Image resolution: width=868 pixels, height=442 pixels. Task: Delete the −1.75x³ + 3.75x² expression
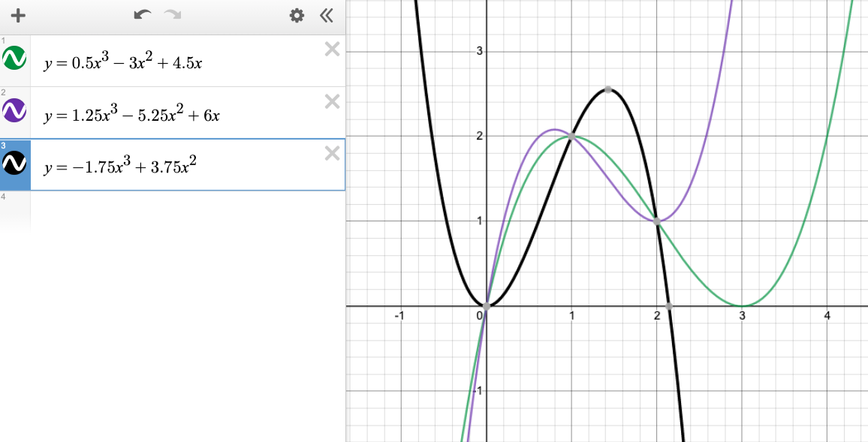(332, 153)
